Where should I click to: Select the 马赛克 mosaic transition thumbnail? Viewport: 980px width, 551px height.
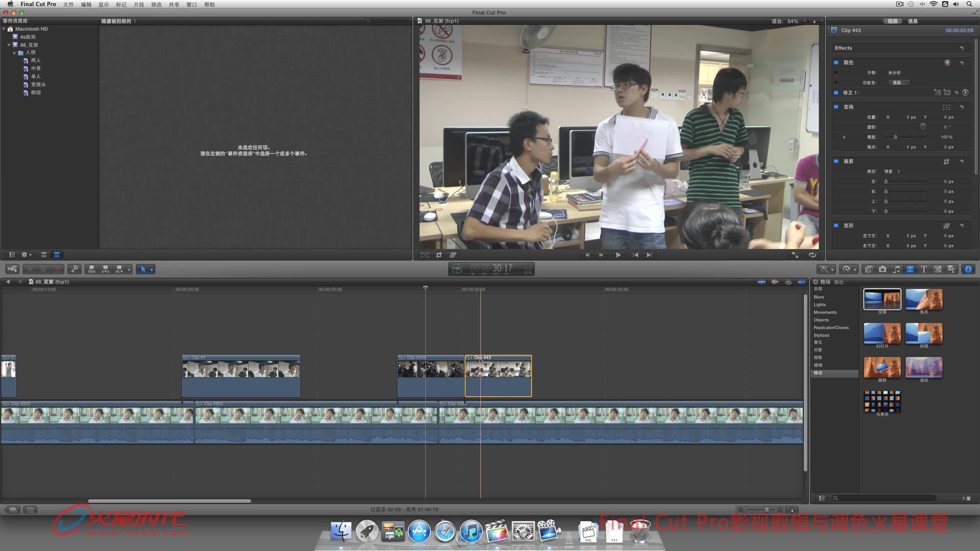click(x=882, y=401)
